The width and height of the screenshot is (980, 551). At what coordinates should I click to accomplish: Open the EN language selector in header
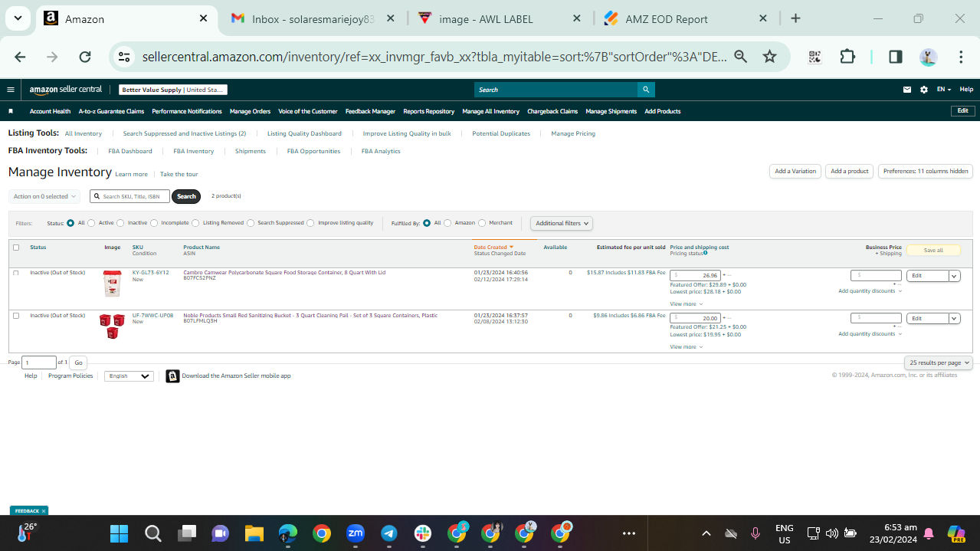(x=944, y=90)
